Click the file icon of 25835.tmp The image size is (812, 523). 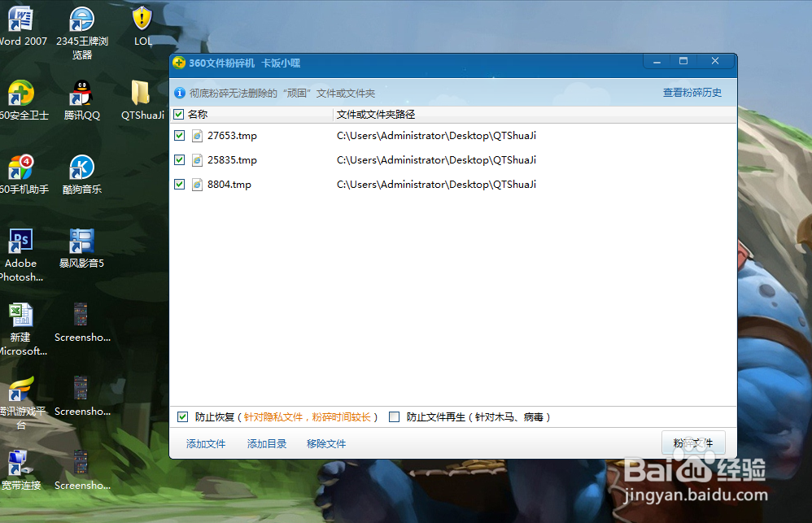197,160
